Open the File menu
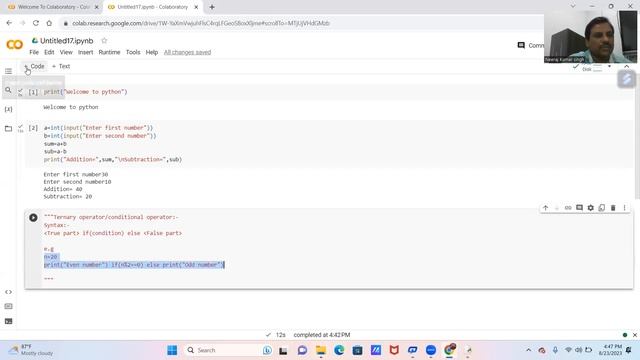Viewport: 640px width, 360px height. (34, 52)
